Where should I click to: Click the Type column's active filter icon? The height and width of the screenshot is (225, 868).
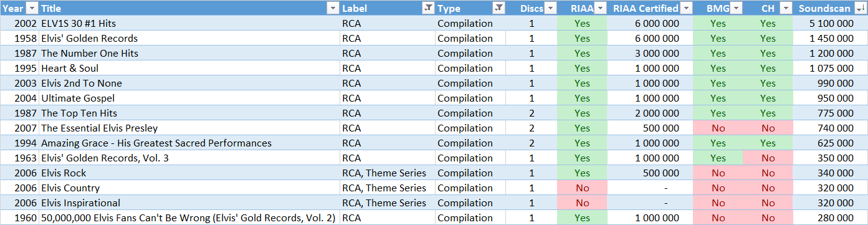(x=498, y=8)
